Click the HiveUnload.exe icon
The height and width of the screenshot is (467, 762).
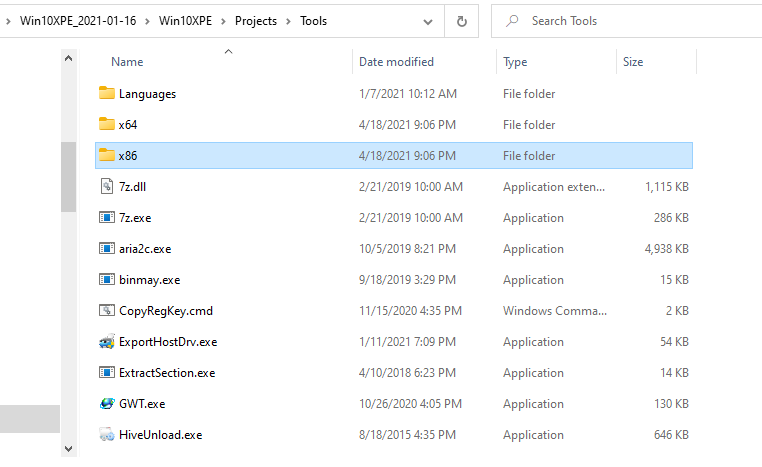click(x=106, y=434)
